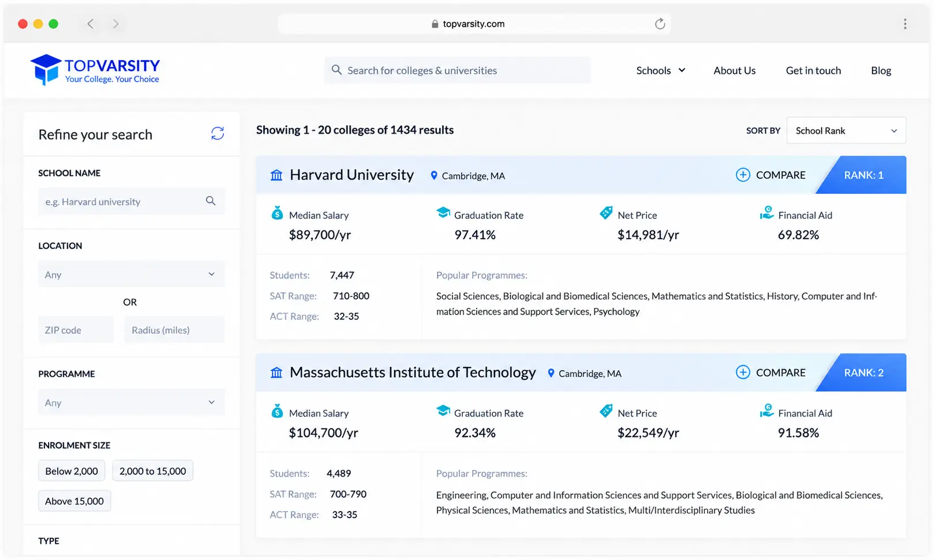Screen dimensions: 935x560
Task: Click the plus icon to compare MIT
Action: point(743,373)
